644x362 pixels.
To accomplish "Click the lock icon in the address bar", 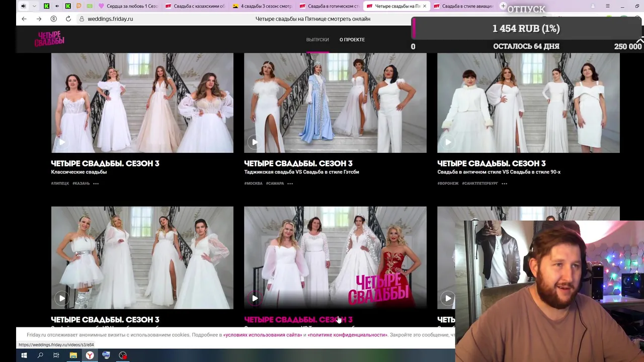I will pos(82,19).
